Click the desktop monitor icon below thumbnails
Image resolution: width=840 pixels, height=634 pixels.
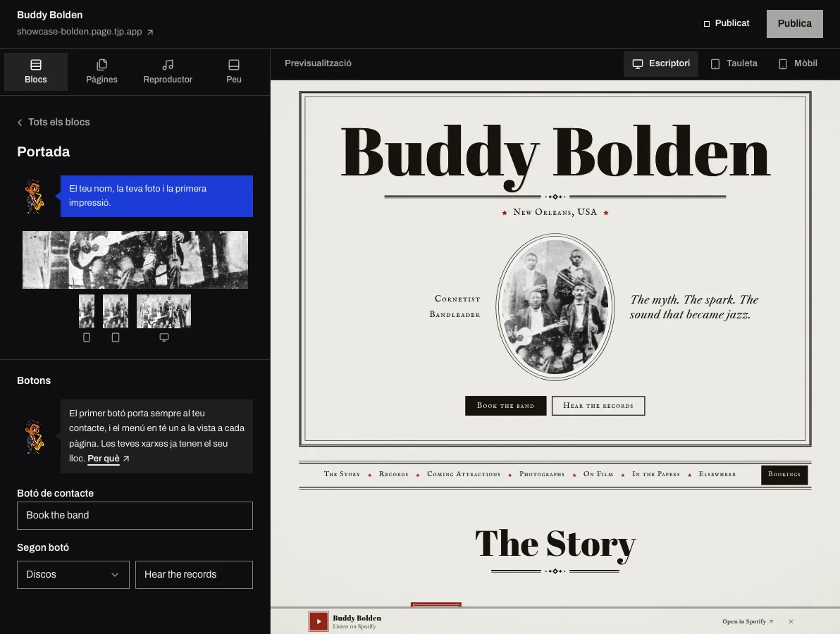(164, 337)
